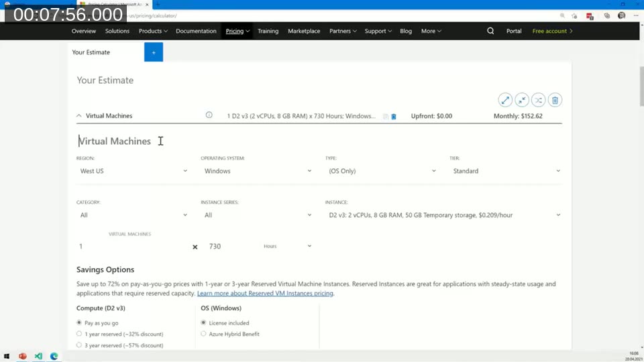This screenshot has height=362, width=644.
Task: Open Visual Studio Code from the taskbar
Action: click(x=38, y=356)
